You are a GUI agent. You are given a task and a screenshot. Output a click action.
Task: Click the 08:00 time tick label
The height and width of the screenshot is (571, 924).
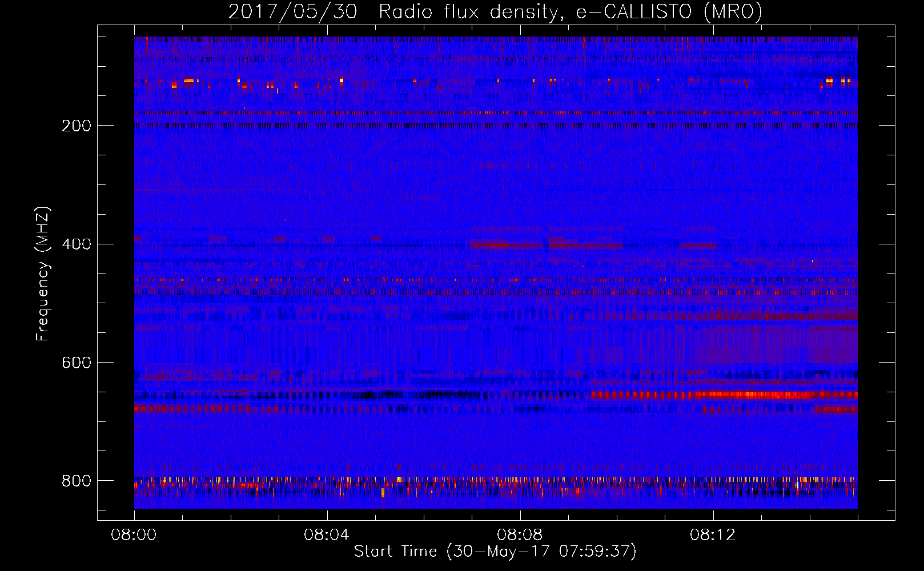(x=134, y=535)
